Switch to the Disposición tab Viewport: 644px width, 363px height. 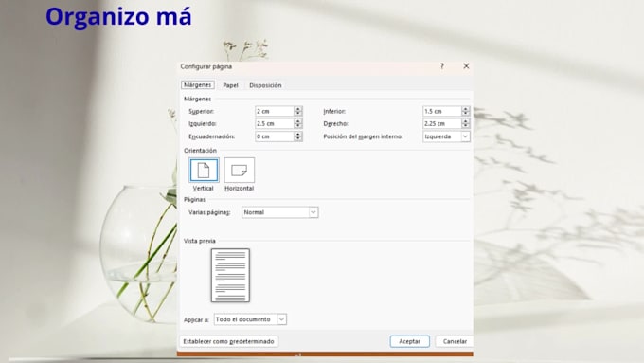coord(265,85)
